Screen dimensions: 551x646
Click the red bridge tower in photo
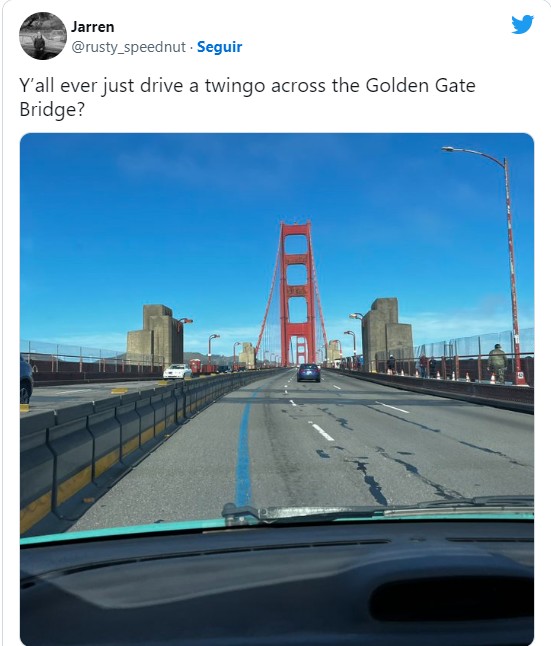296,293
